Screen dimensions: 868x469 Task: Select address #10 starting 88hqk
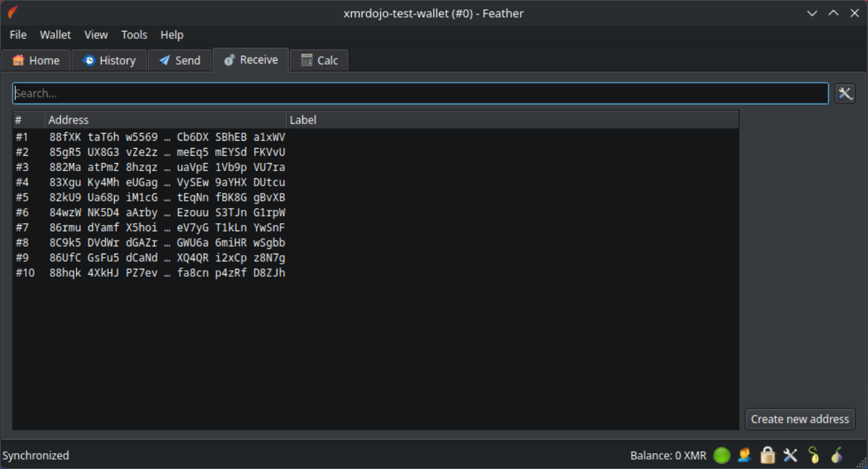[x=376, y=273]
